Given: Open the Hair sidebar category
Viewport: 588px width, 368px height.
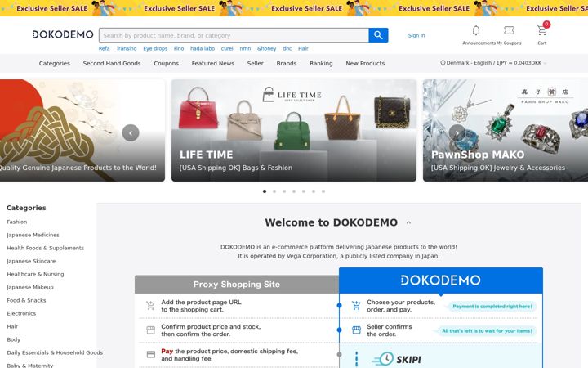Looking at the screenshot, I should (x=12, y=326).
